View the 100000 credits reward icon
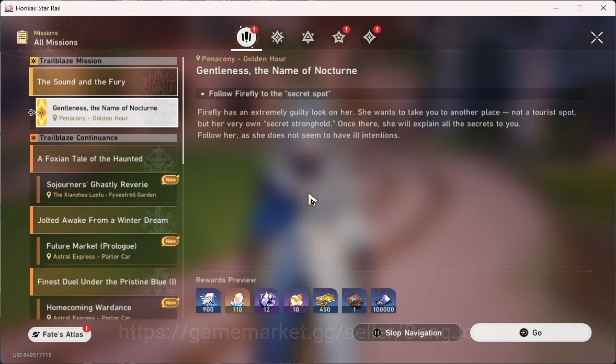The image size is (616, 364). tap(383, 301)
